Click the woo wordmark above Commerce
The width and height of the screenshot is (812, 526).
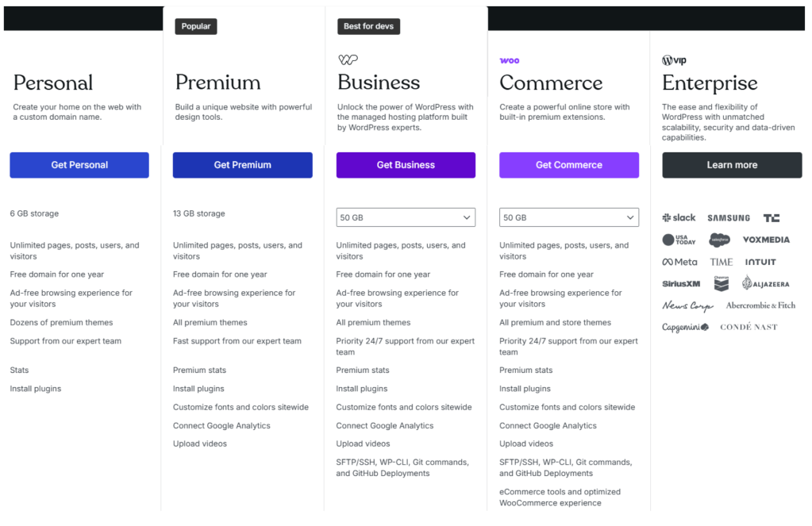tap(510, 60)
